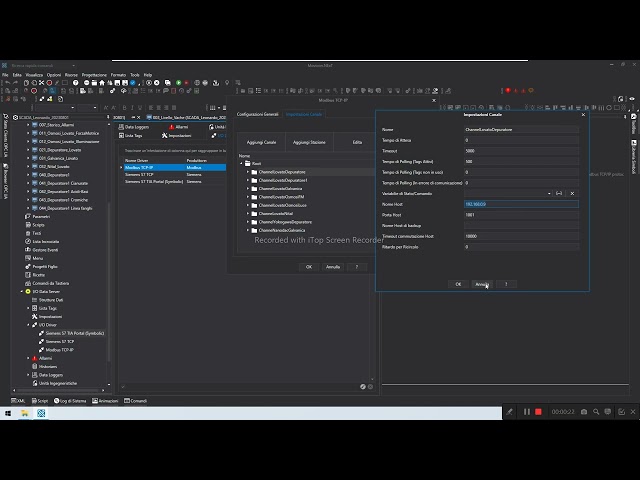Open the Progettazione menu
Viewport: 640px width, 480px height.
94,75
